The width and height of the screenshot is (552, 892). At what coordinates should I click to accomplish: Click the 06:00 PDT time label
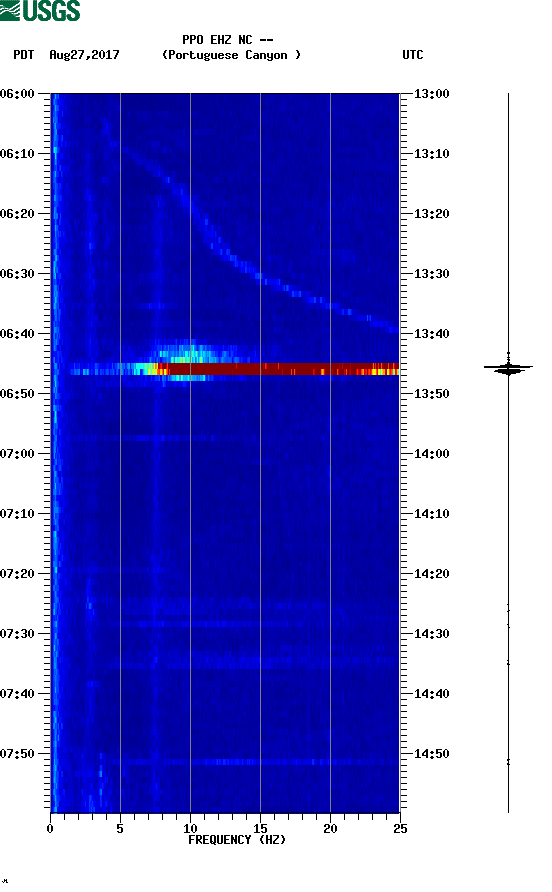coord(17,94)
